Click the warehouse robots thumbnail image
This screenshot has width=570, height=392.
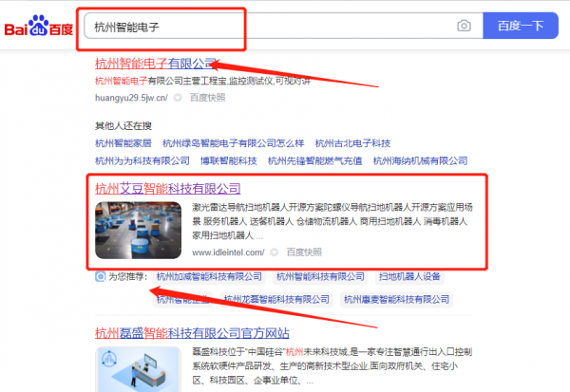point(138,231)
